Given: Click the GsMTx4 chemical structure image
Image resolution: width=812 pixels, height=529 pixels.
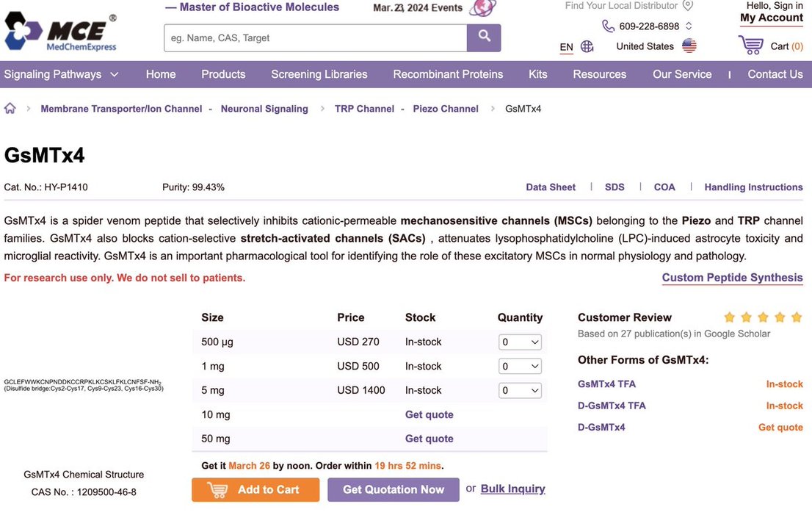Looking at the screenshot, I should point(84,385).
